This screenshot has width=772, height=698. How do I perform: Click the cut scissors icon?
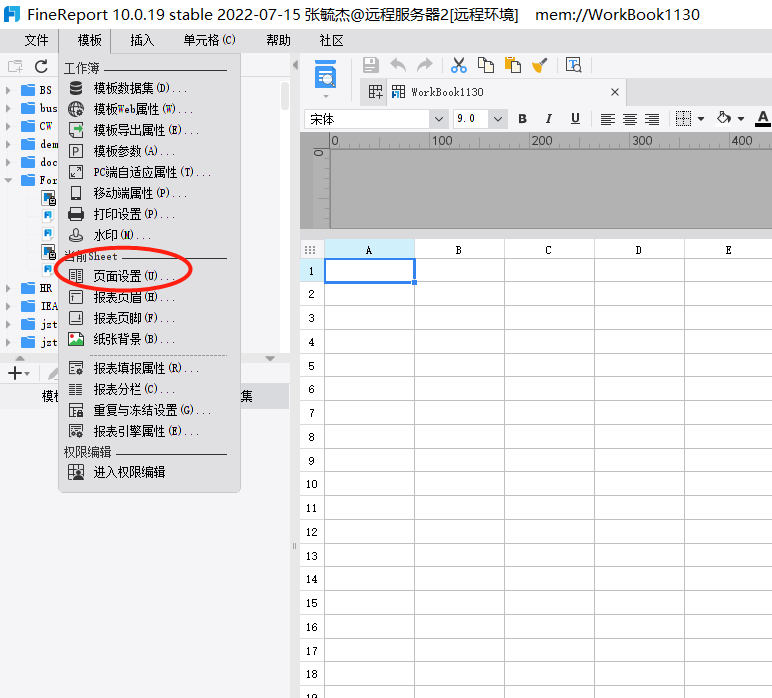[x=459, y=65]
